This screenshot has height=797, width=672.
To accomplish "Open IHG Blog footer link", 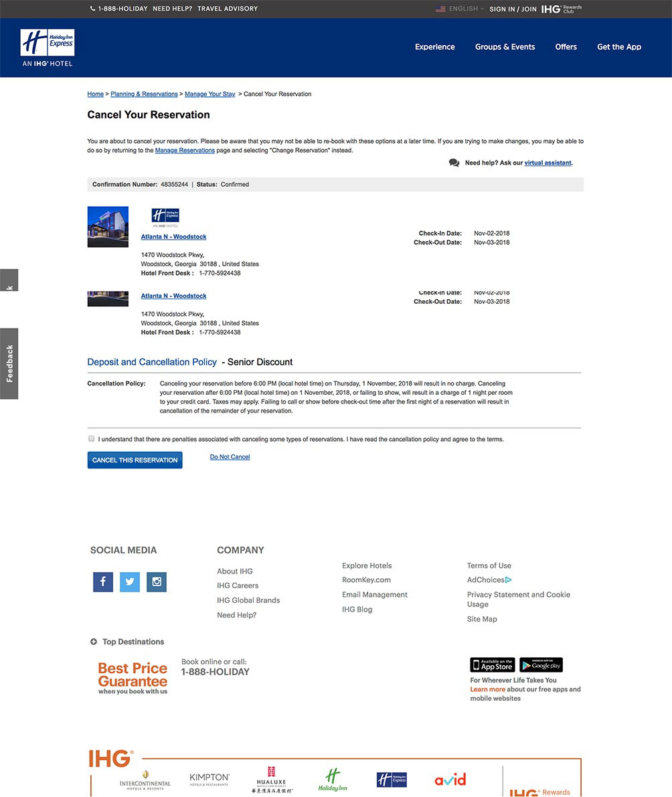I will click(357, 610).
